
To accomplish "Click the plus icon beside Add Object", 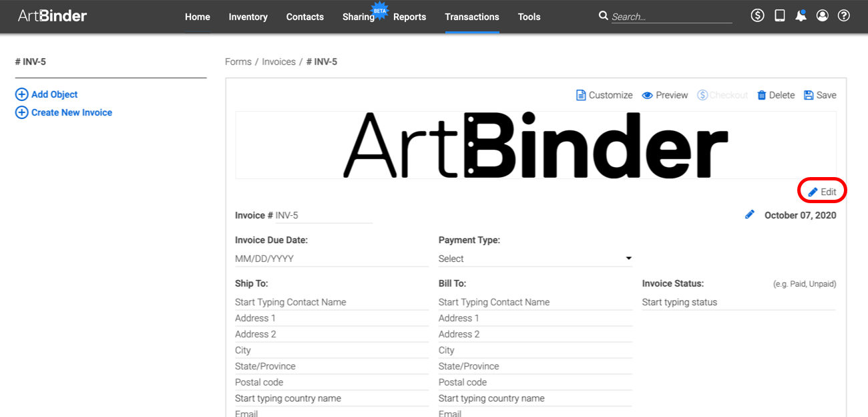I will [x=21, y=95].
